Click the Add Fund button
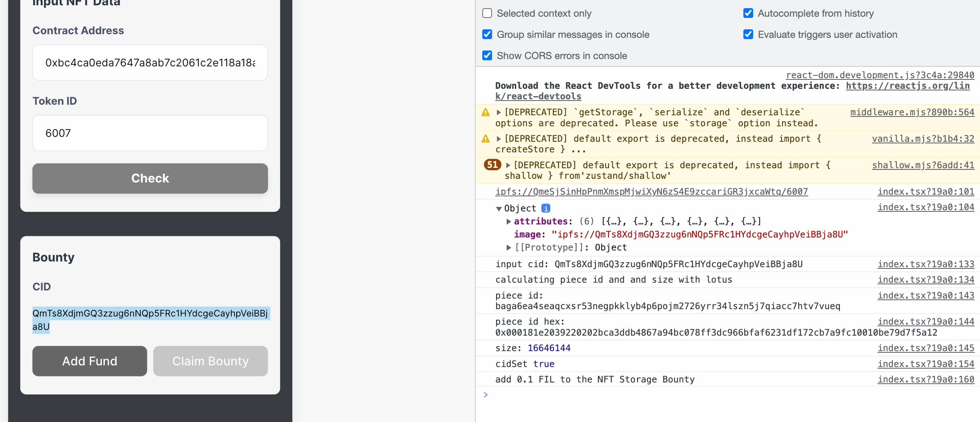The width and height of the screenshot is (980, 422). [x=90, y=361]
